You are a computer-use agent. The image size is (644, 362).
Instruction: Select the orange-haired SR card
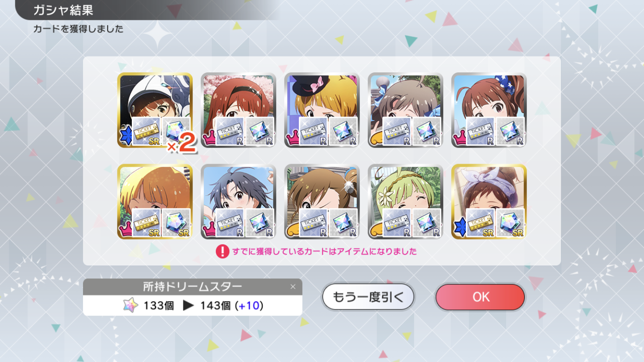tap(154, 202)
